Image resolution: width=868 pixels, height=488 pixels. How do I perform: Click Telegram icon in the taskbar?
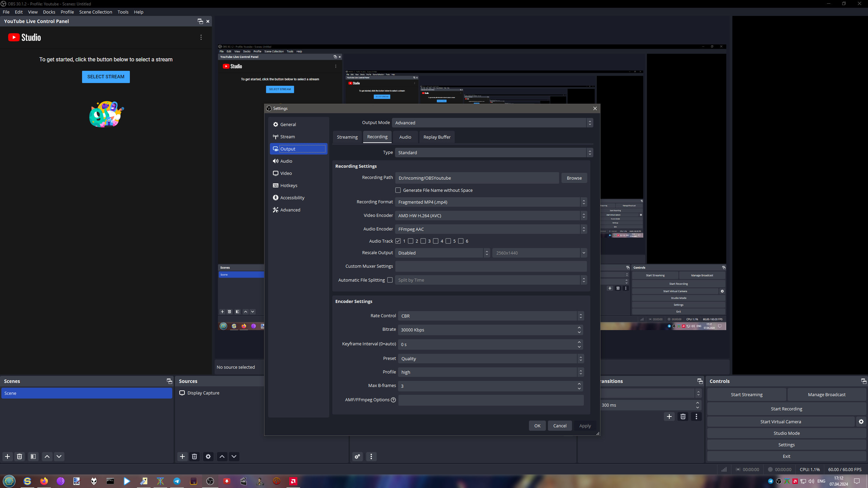point(177,481)
